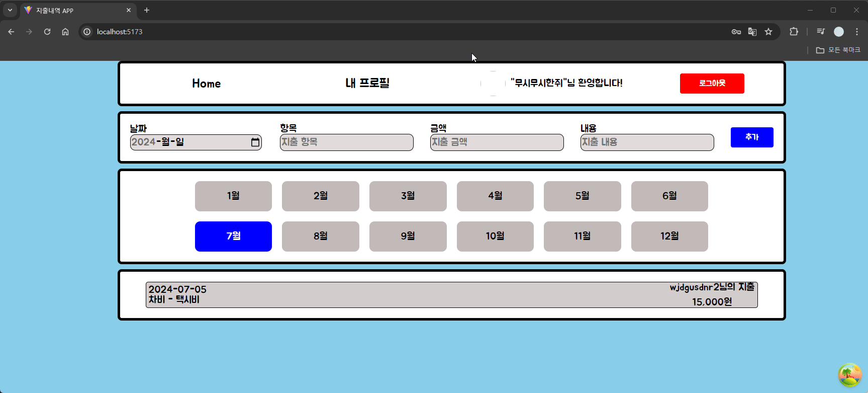
Task: Click the 지출 내용 input field
Action: tap(647, 142)
